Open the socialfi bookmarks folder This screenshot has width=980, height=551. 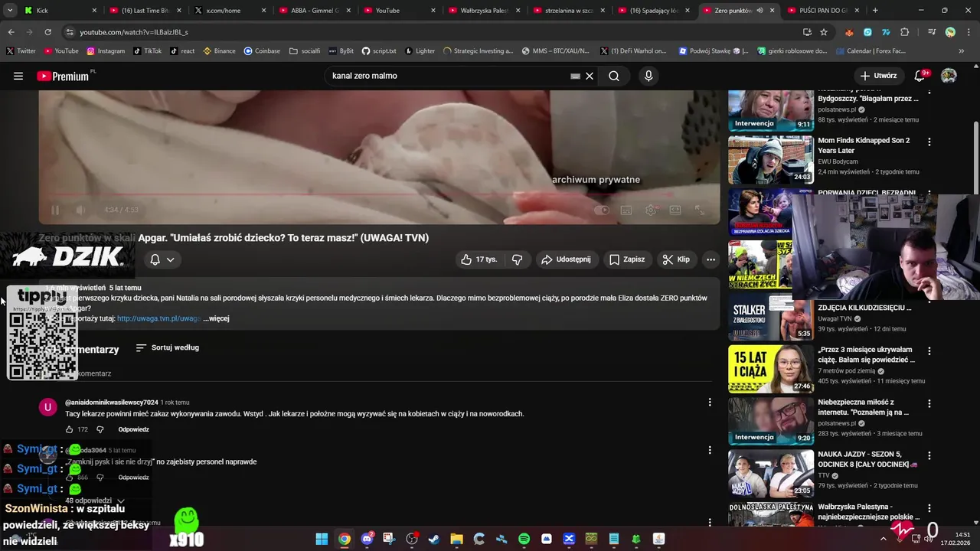[305, 51]
